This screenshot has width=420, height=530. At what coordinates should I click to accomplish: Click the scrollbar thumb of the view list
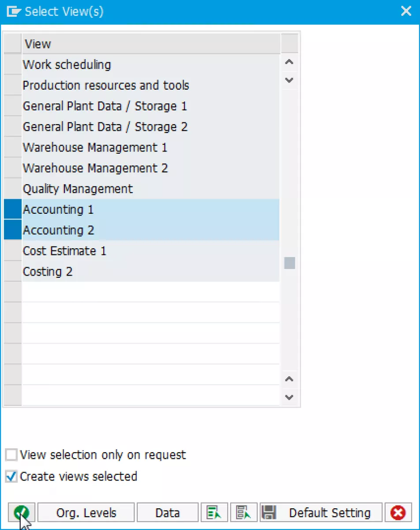289,263
